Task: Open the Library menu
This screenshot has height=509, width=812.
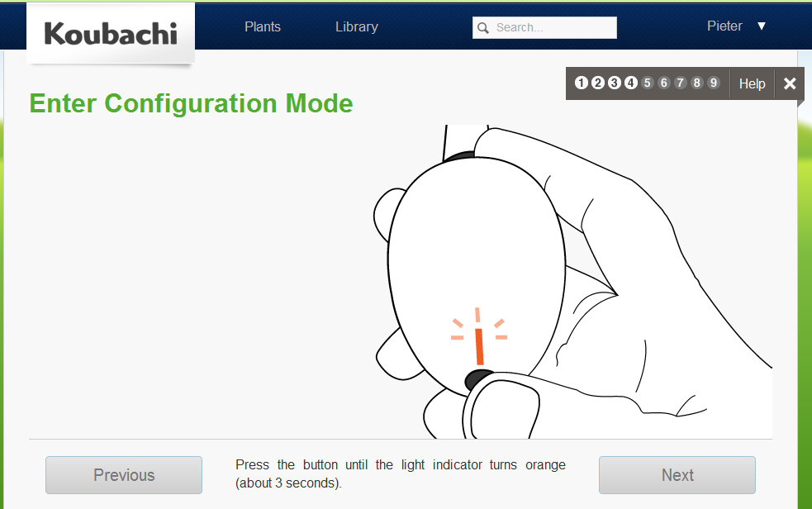Action: [x=357, y=27]
